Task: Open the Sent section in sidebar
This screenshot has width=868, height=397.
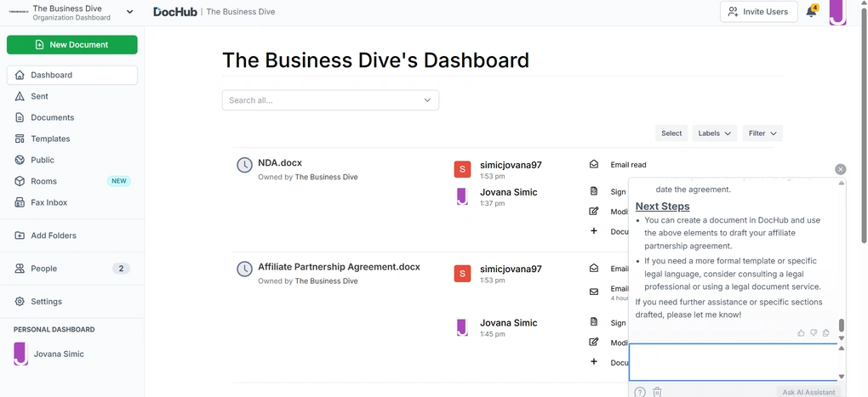Action: coord(39,96)
